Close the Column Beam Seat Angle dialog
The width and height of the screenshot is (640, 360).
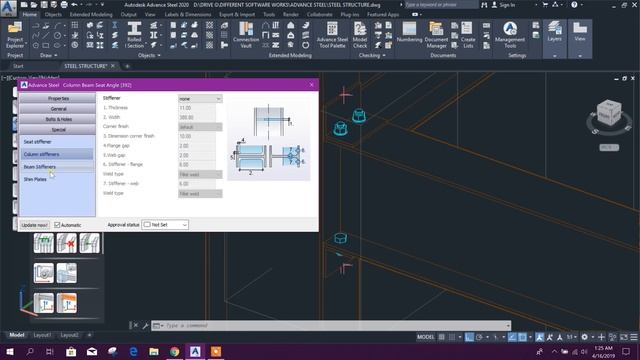[x=312, y=85]
